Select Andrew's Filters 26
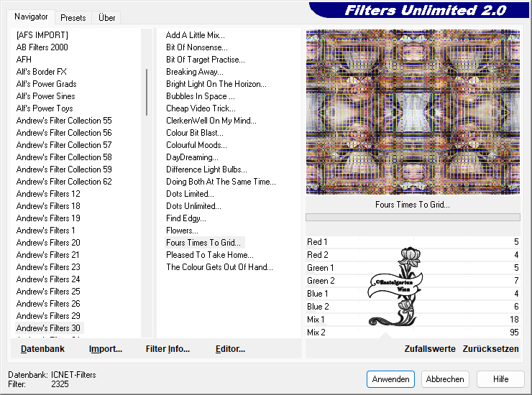Viewport: 532px width, 395px height. point(48,304)
